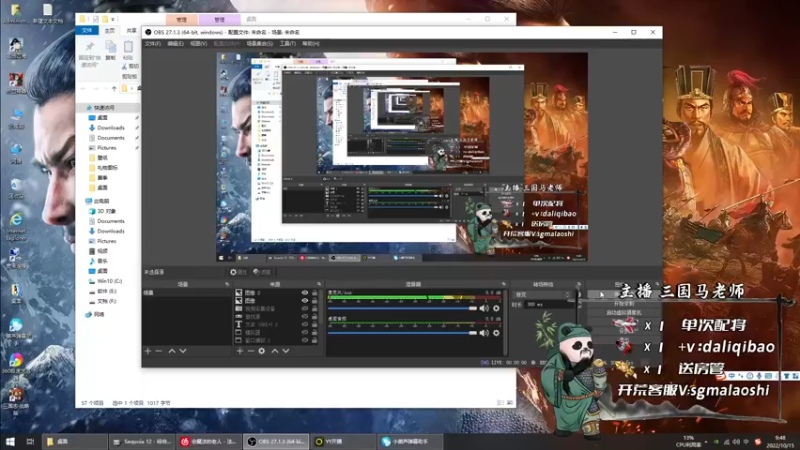
Task: Open the Explorer quick access toolbar dropdown arrow
Action: [x=113, y=19]
